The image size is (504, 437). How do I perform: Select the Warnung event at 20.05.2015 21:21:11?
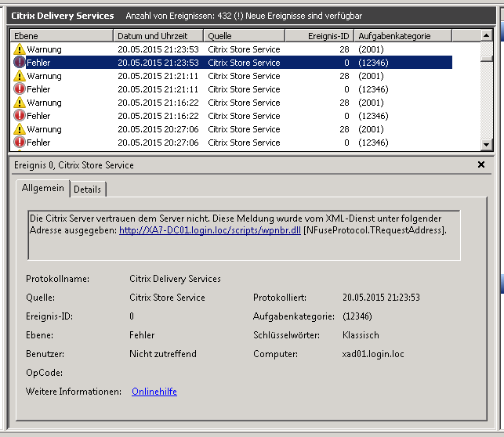(231, 76)
